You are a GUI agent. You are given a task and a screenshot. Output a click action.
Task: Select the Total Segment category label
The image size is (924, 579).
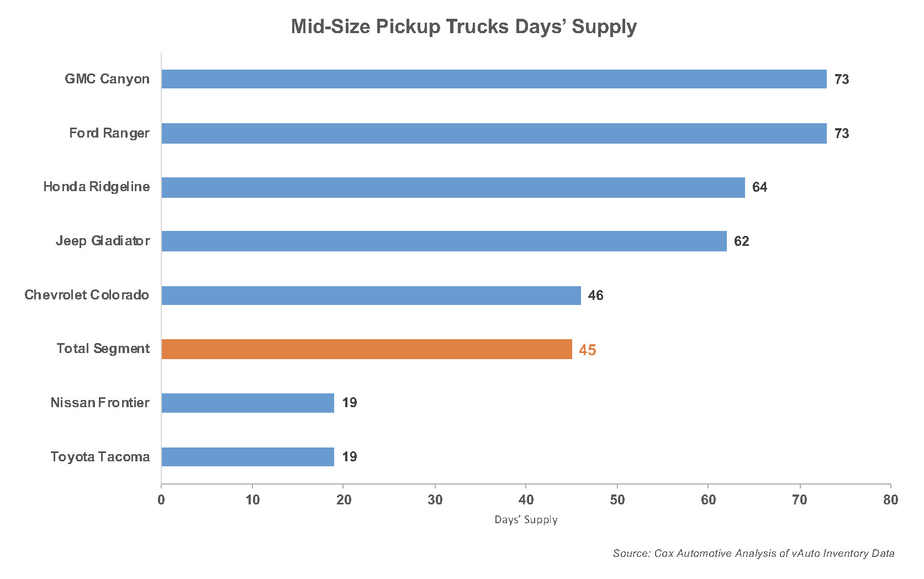point(103,349)
